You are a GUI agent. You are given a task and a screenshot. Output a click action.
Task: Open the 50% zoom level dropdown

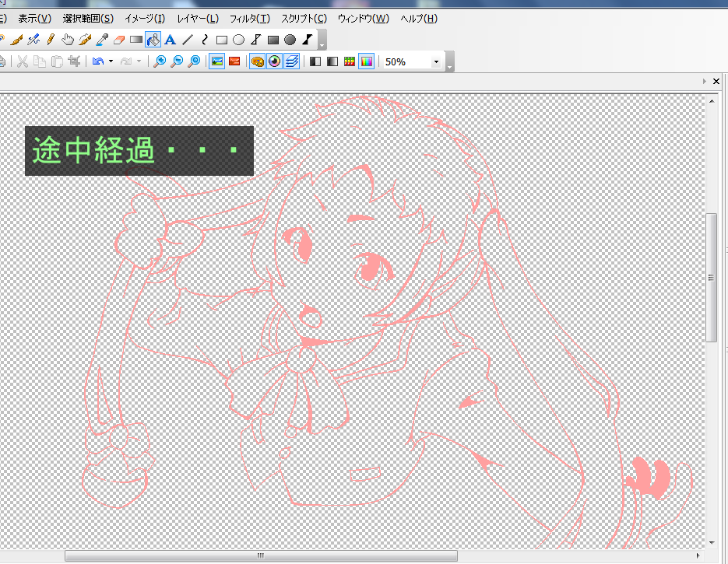(436, 61)
